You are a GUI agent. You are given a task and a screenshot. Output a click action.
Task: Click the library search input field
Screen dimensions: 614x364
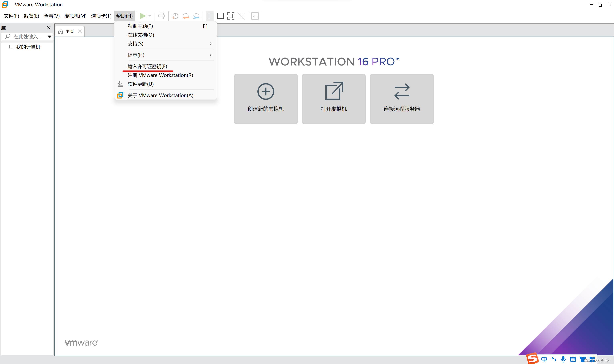pos(27,37)
